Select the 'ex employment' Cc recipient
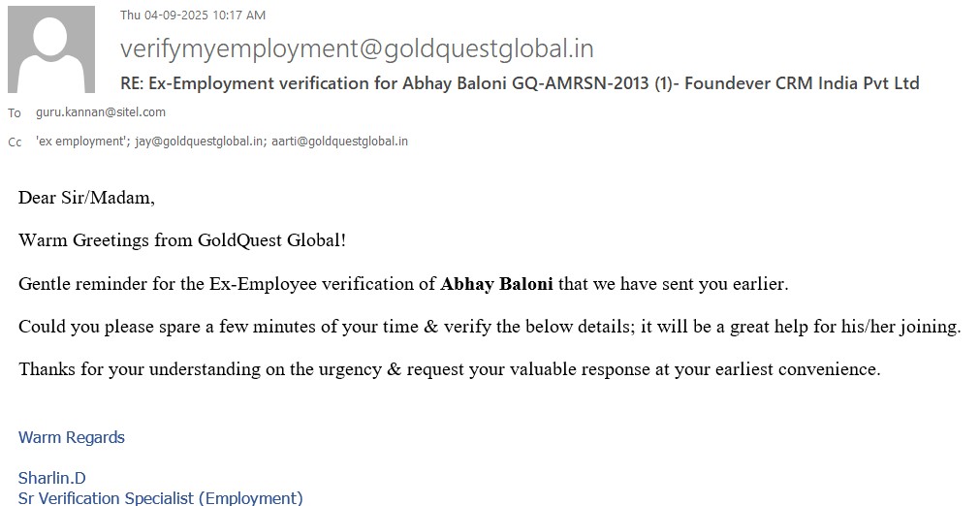Screen dimensions: 980x506 (81, 142)
